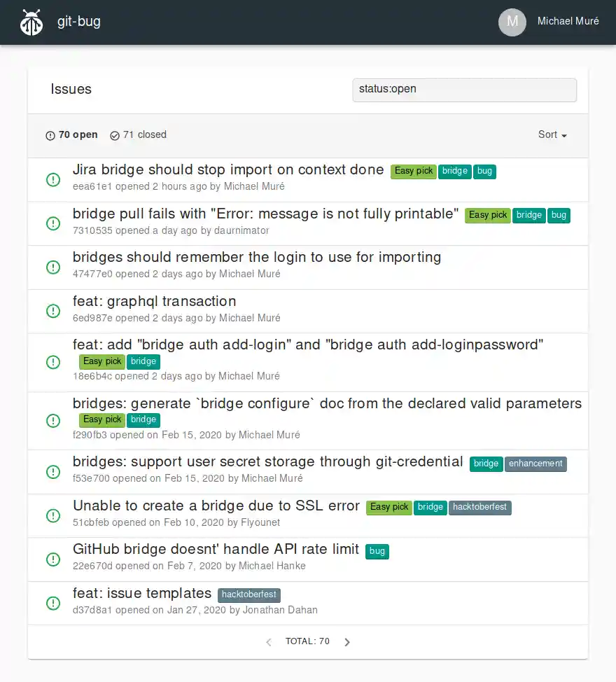Image resolution: width=616 pixels, height=682 pixels.
Task: Open the bridges remember login issue
Action: coord(257,257)
